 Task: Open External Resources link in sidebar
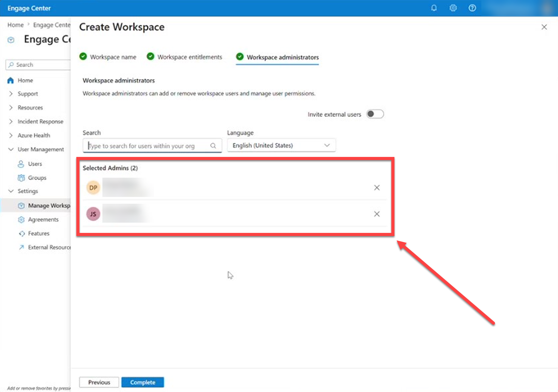point(49,247)
